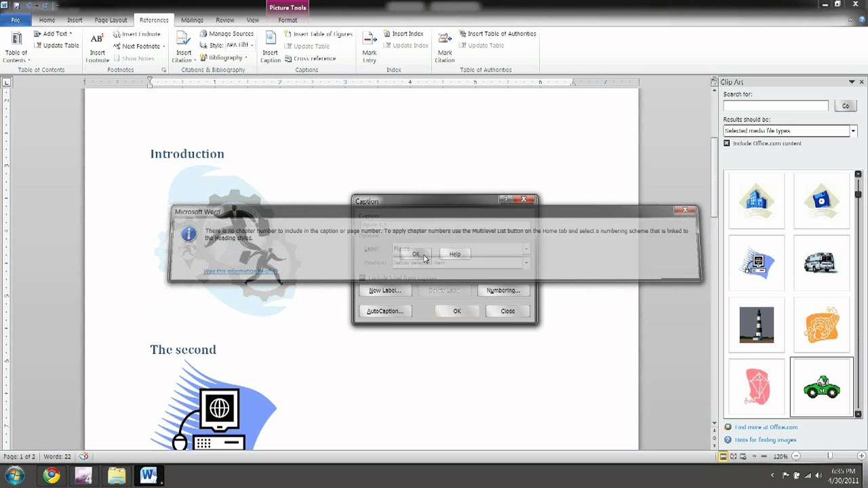
Task: Click the zoom out minus button
Action: pos(796,457)
